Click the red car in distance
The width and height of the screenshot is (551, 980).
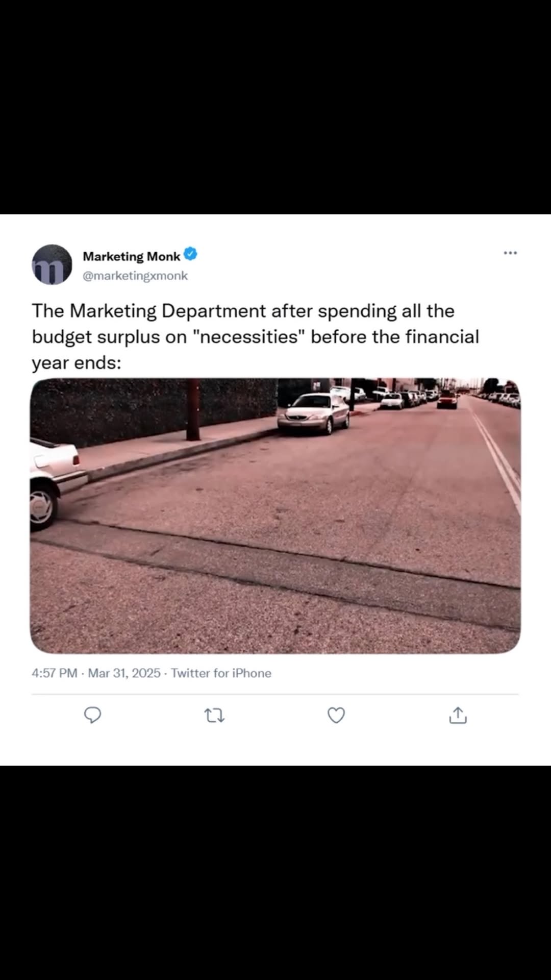[x=447, y=400]
